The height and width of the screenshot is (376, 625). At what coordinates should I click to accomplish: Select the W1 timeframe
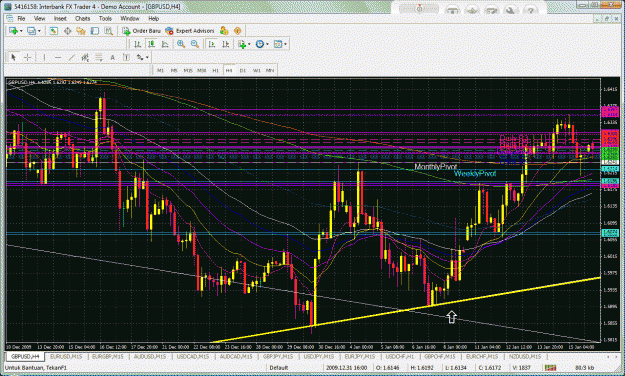[x=257, y=71]
